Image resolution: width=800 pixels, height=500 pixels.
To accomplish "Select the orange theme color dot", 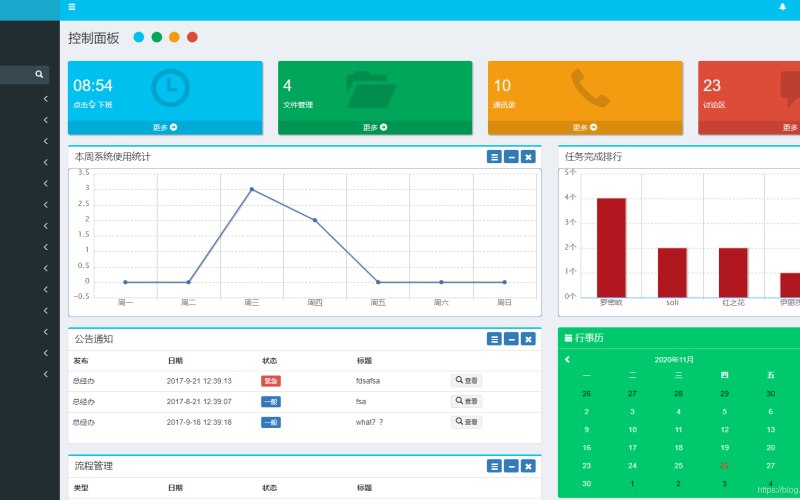I will [174, 37].
